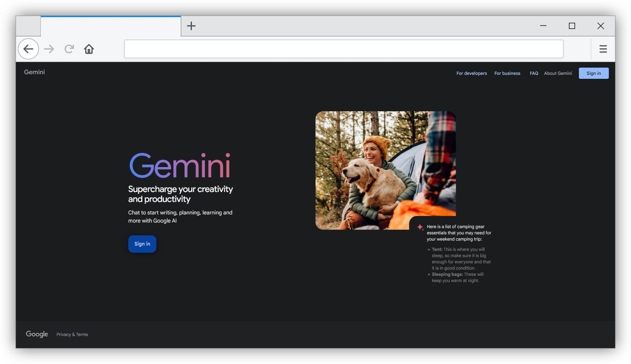Go to About Gemini page
This screenshot has height=364, width=631.
point(558,73)
